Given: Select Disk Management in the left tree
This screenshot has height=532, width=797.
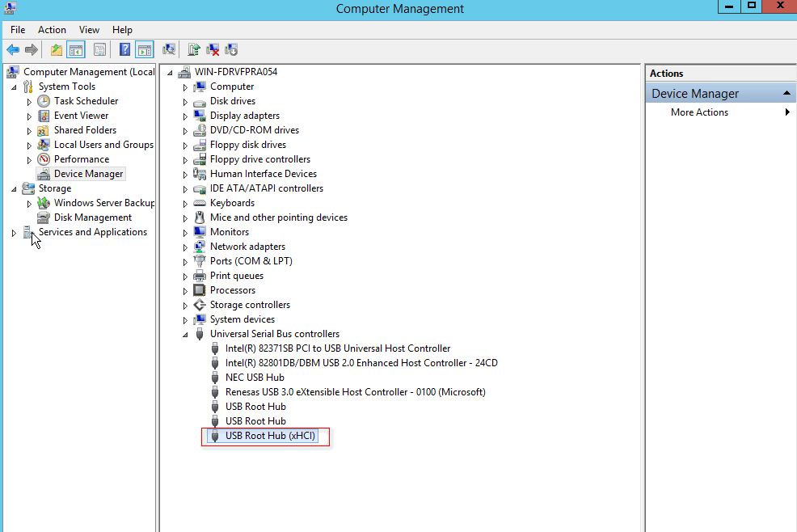Looking at the screenshot, I should point(92,217).
